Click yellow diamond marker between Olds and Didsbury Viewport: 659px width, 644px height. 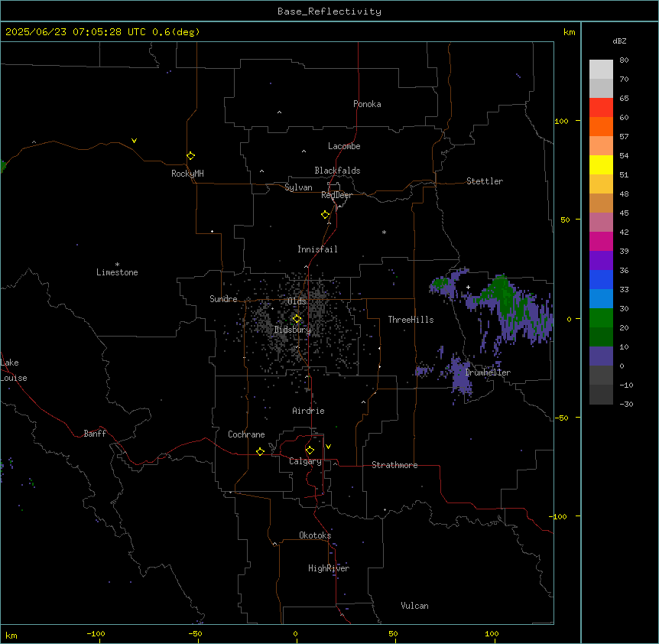pyautogui.click(x=297, y=319)
